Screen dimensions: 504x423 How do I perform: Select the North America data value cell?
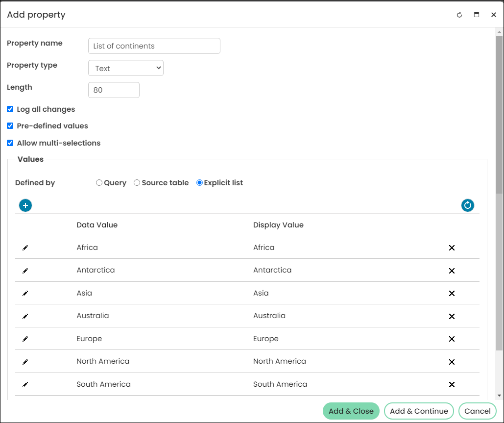click(x=103, y=361)
